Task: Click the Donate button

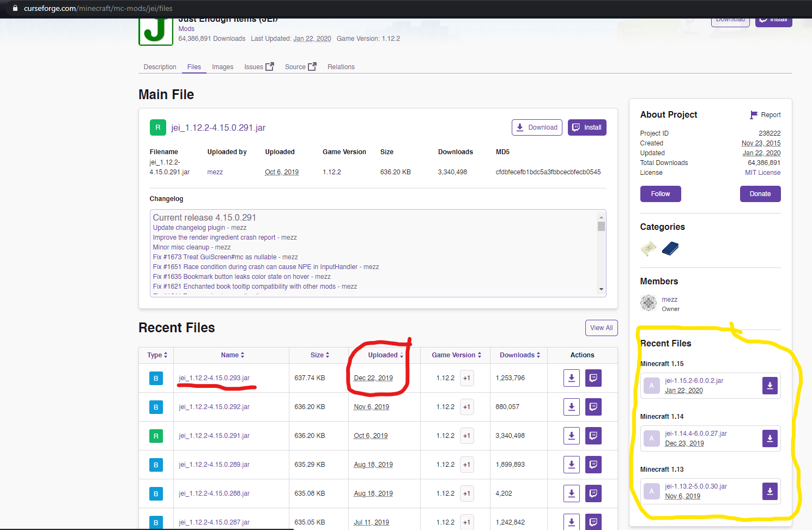Action: pyautogui.click(x=760, y=194)
